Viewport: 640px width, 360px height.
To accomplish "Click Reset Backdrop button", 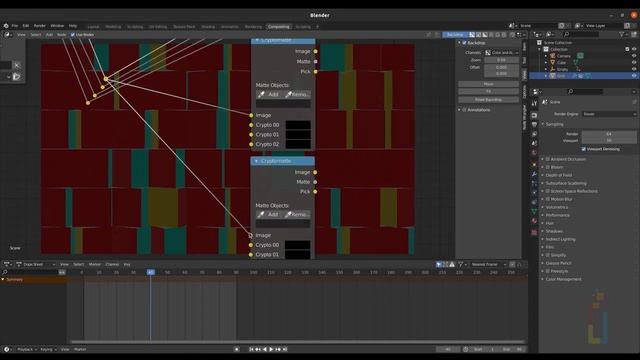I will click(489, 100).
